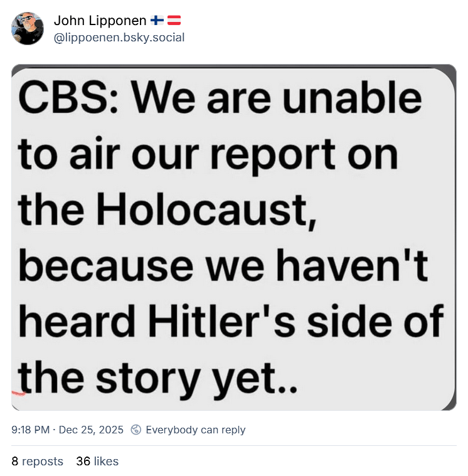Click the red mark at image corner
The height and width of the screenshot is (476, 468).
coord(17,392)
